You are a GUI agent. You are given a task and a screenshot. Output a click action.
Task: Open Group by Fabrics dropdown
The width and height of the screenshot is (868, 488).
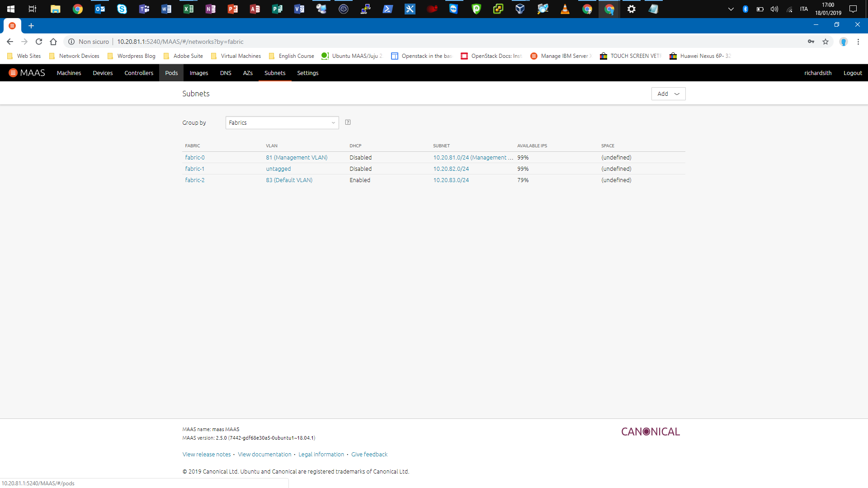pos(282,123)
